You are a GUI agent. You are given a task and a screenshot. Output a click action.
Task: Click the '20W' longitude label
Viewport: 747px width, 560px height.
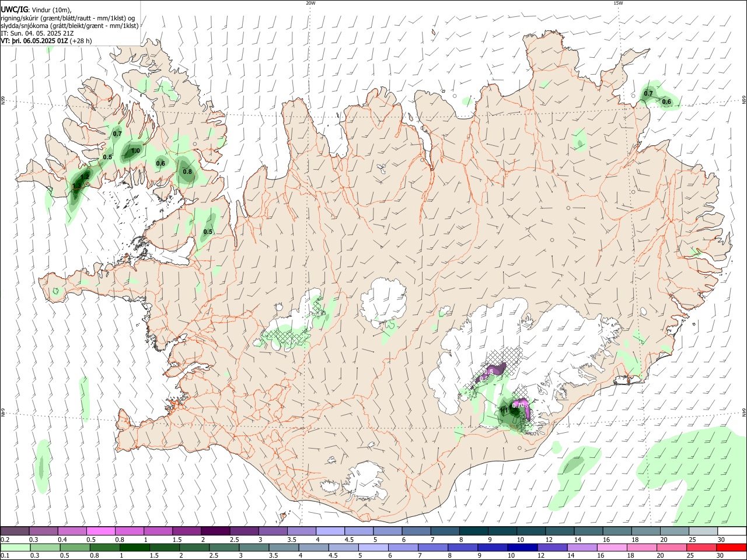310,3
